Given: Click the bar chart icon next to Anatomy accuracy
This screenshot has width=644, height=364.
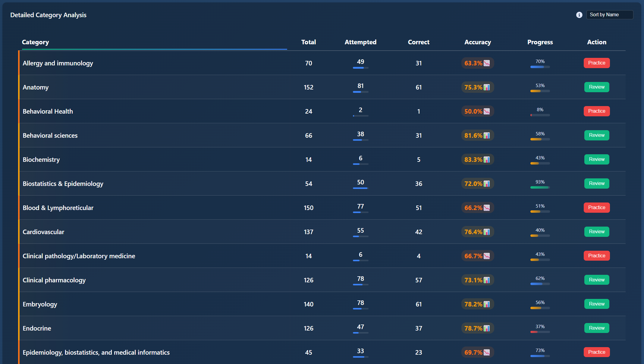Looking at the screenshot, I should (487, 87).
